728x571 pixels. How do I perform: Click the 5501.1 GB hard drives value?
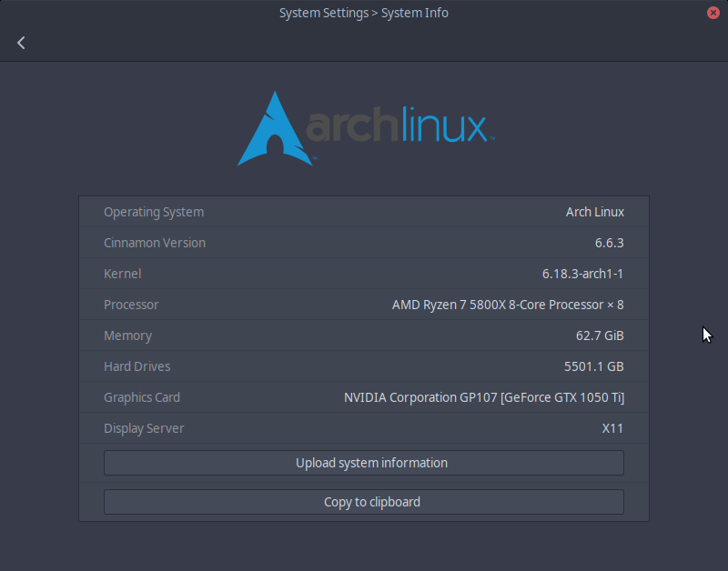pyautogui.click(x=594, y=366)
